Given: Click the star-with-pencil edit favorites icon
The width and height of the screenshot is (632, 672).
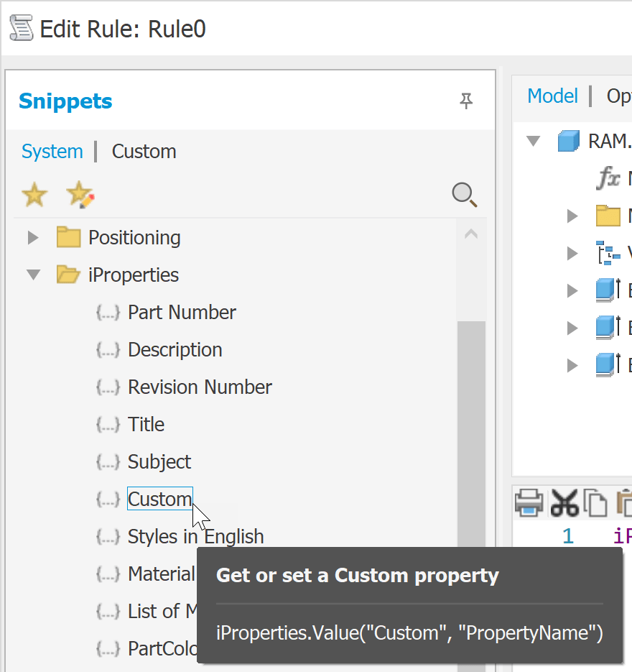Looking at the screenshot, I should [80, 195].
